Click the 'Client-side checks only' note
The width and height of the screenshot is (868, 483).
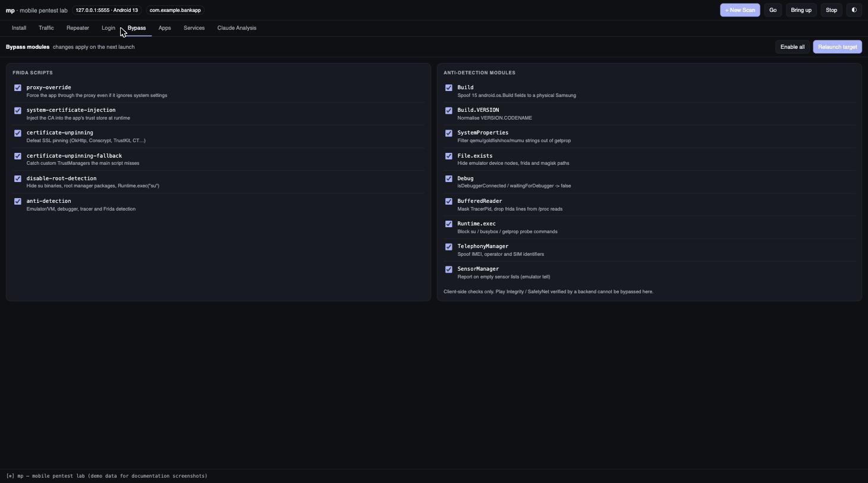[548, 291]
